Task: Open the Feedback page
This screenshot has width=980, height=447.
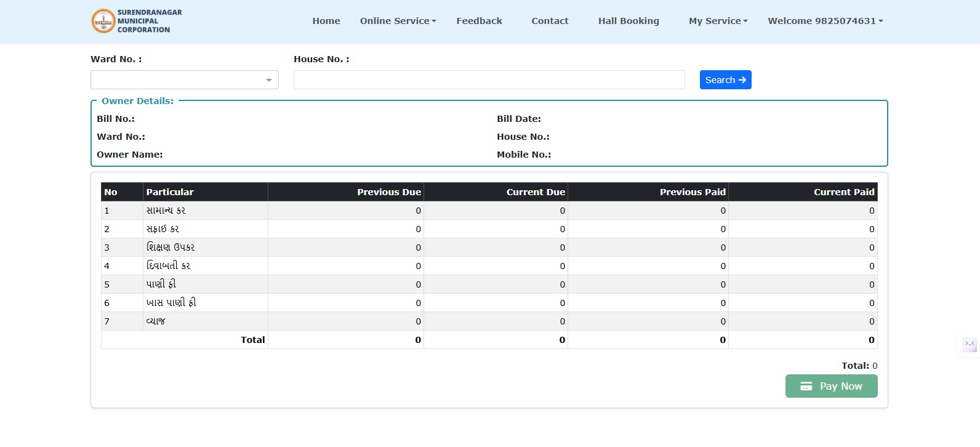Action: [x=479, y=21]
